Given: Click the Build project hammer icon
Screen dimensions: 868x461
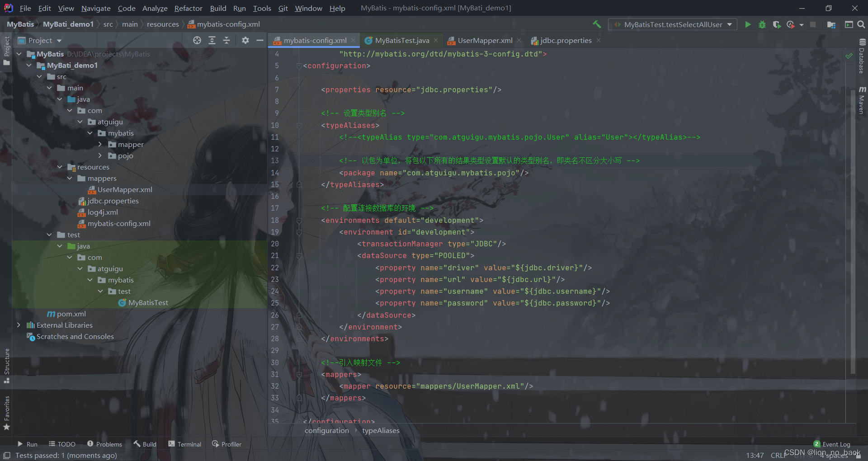Looking at the screenshot, I should click(x=597, y=24).
